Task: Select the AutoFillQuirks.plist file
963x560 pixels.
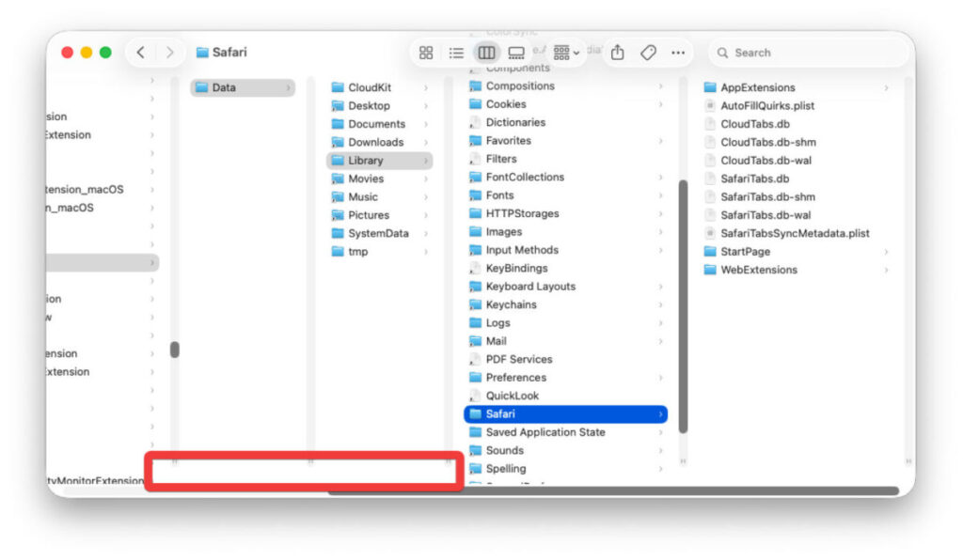Action: (x=797, y=106)
